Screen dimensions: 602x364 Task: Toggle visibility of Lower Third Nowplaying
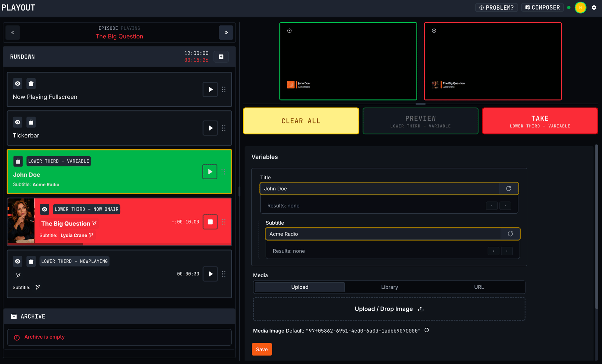click(18, 261)
